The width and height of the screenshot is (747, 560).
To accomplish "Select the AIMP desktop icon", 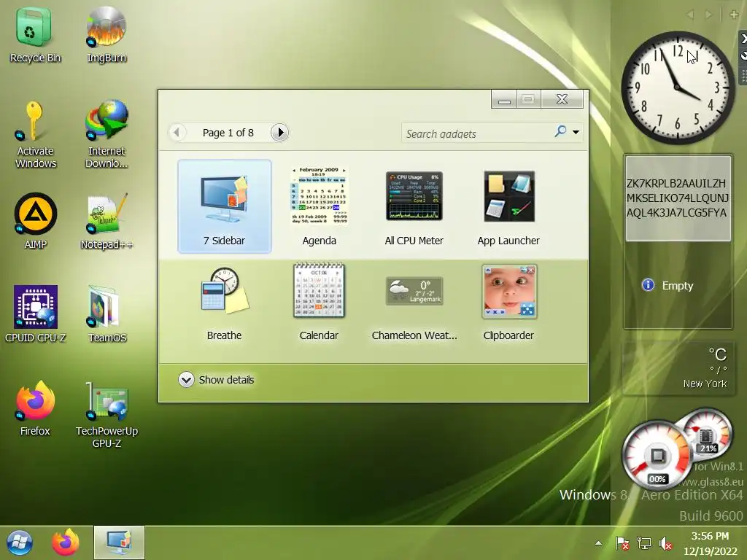I will click(x=35, y=222).
